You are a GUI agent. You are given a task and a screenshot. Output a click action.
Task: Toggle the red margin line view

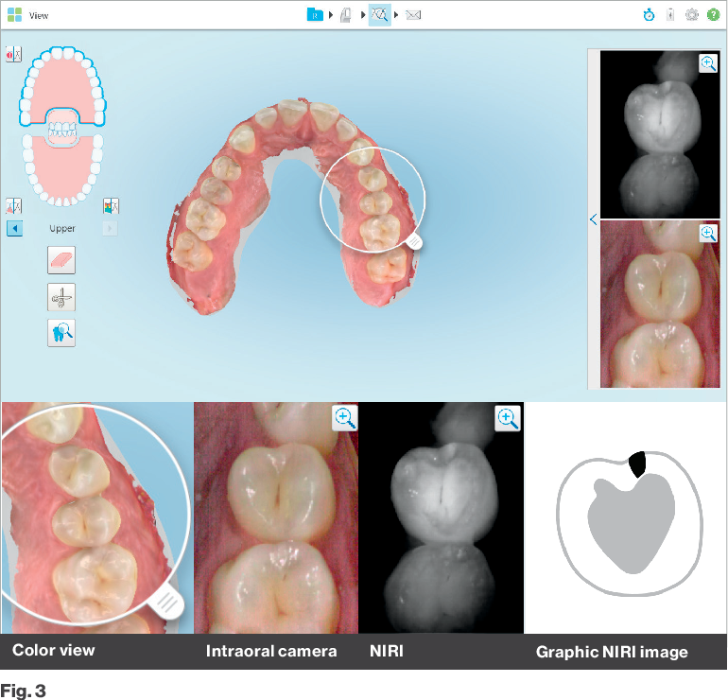tap(13, 54)
